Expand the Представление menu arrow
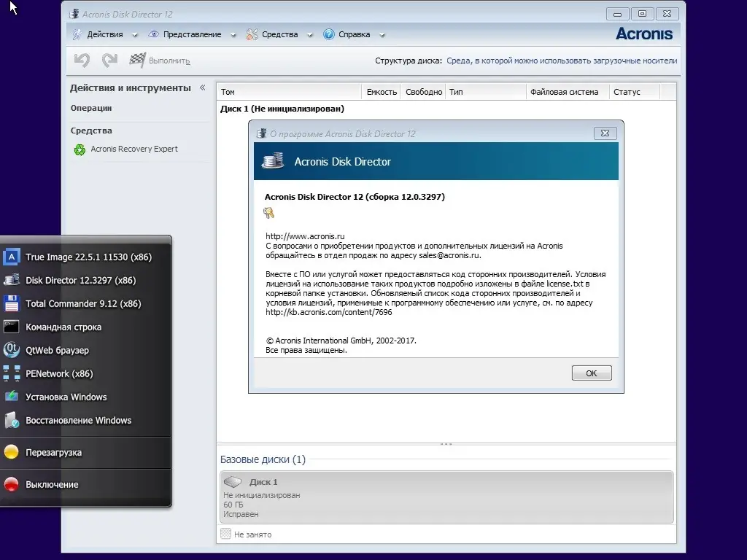 (233, 35)
